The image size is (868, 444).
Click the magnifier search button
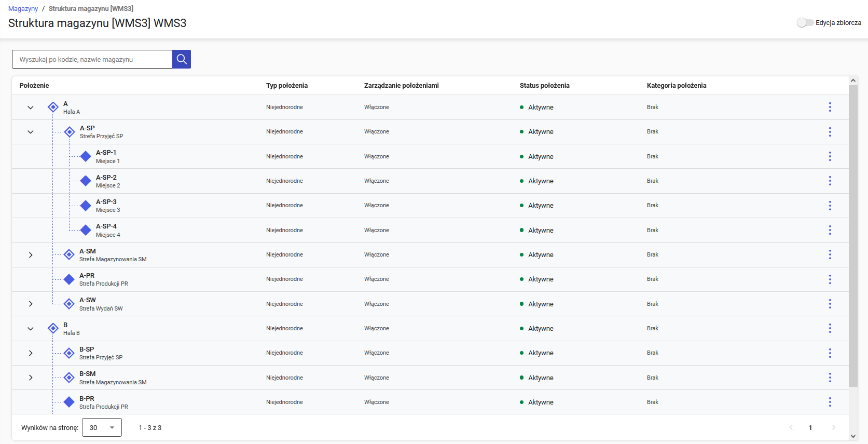tap(182, 59)
